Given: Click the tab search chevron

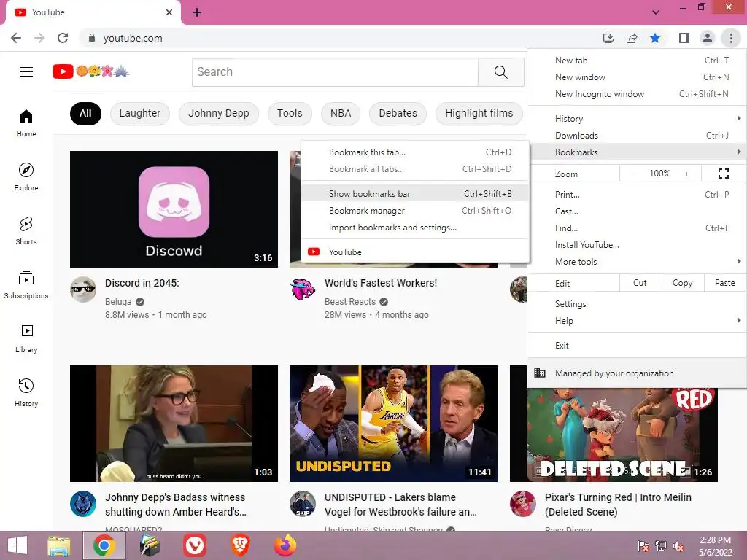Looking at the screenshot, I should (656, 12).
